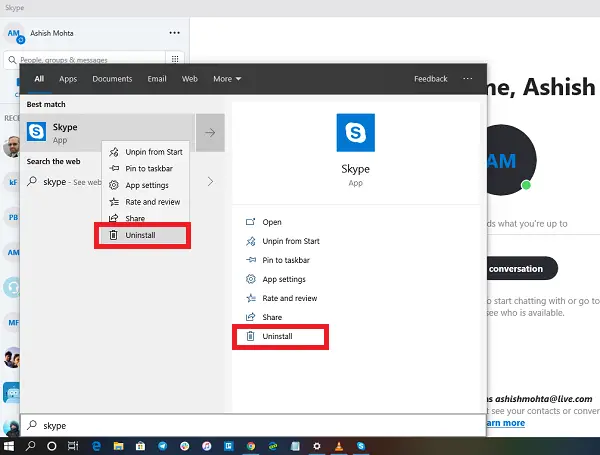This screenshot has width=600, height=455.
Task: Launch Google Chrome from taskbar
Action: [x=251, y=446]
